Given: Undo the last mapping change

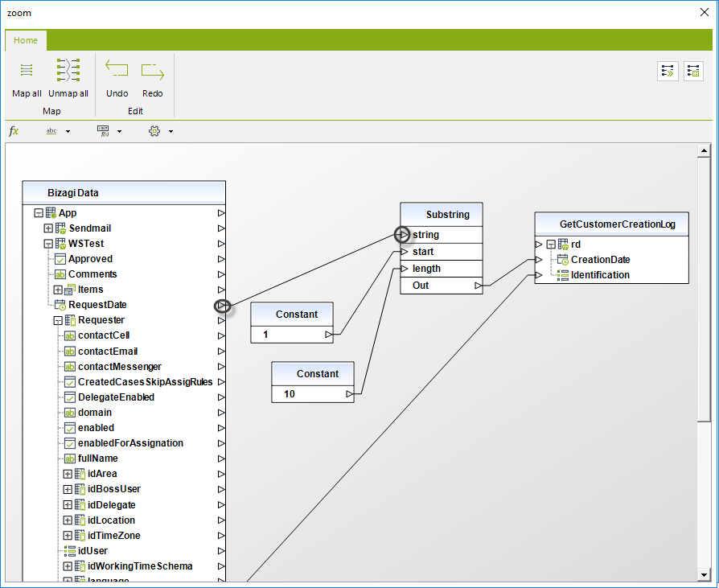Looking at the screenshot, I should click(117, 71).
